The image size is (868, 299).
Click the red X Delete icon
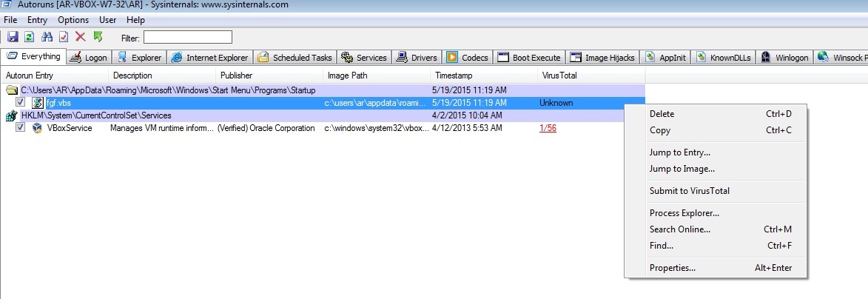click(x=80, y=37)
